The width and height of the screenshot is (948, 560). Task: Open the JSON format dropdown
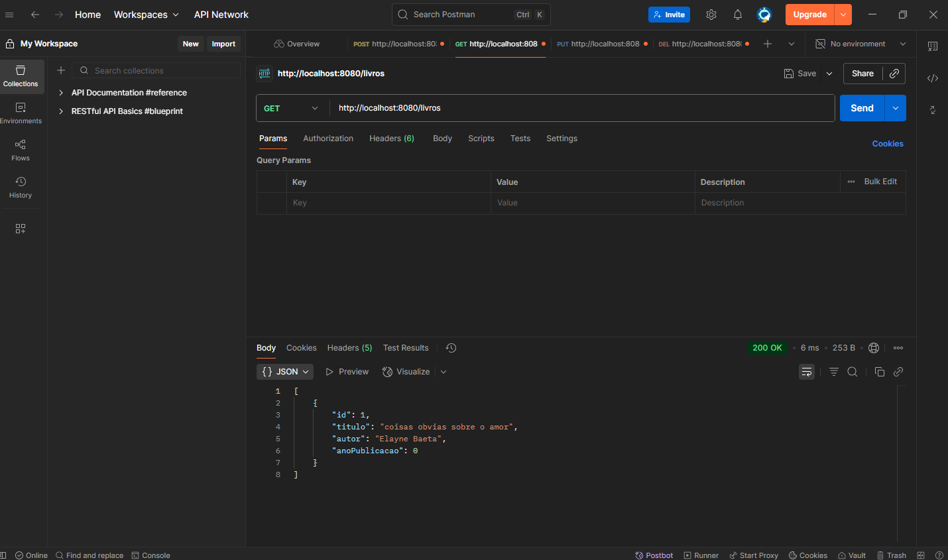point(285,372)
